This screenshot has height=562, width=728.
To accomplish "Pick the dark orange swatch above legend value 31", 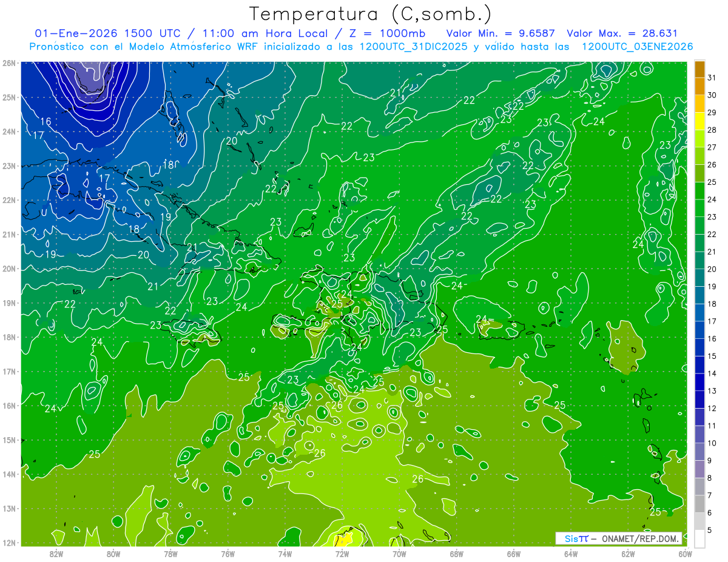I will [699, 69].
